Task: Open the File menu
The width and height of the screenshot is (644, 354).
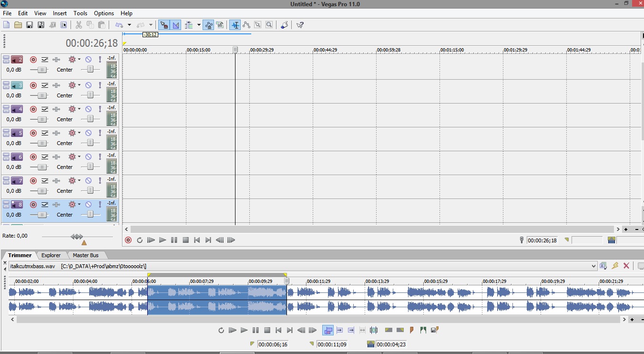Action: (7, 13)
